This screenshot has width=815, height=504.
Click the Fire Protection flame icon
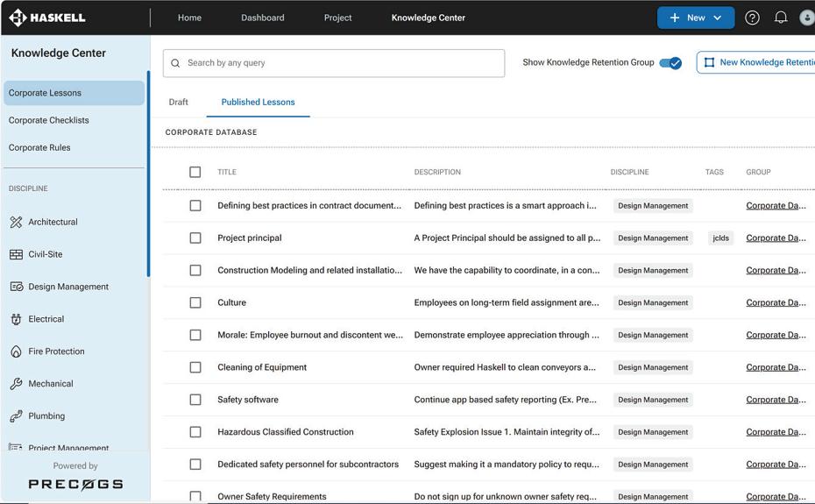point(16,351)
